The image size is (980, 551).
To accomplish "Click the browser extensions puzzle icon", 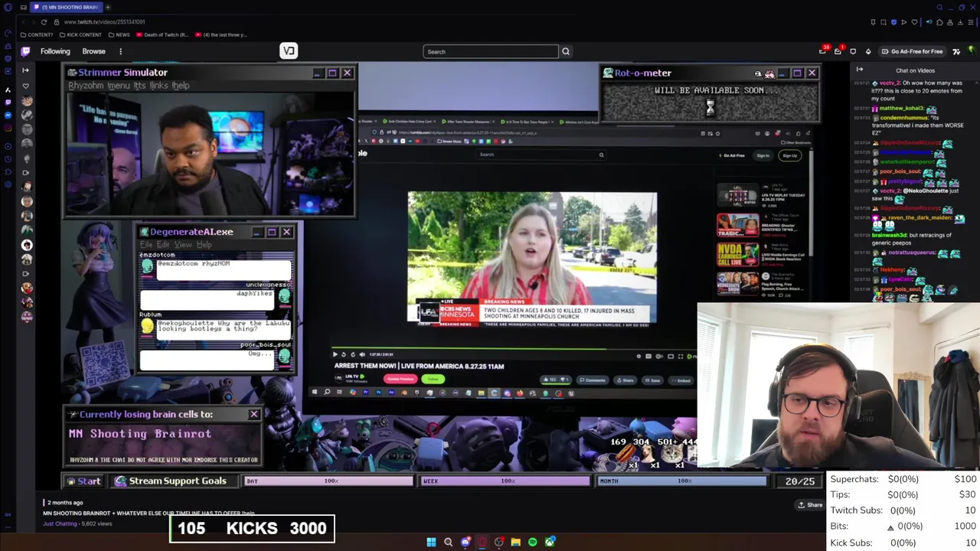I will (939, 22).
